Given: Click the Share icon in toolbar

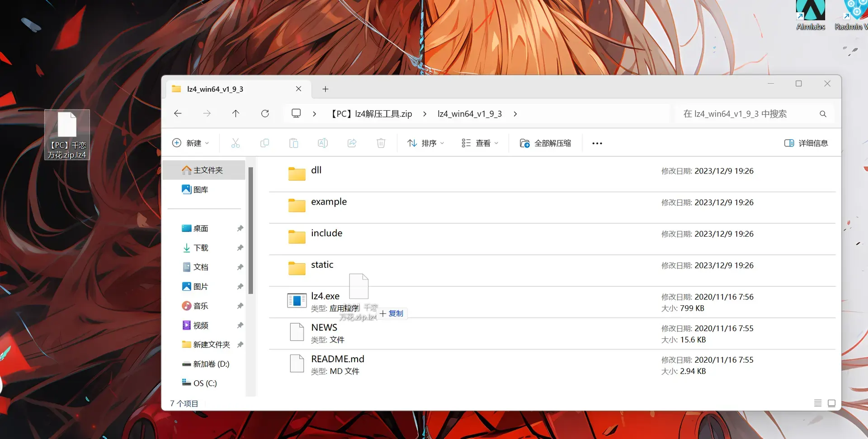Looking at the screenshot, I should 352,143.
